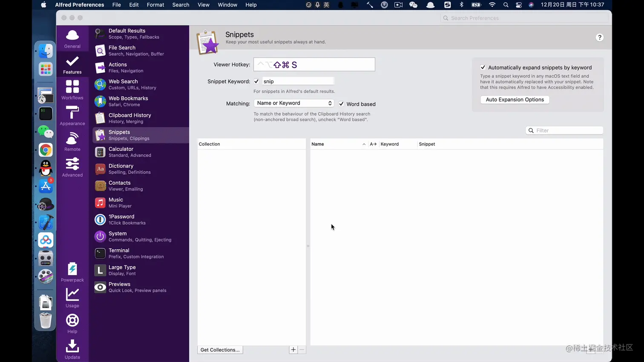Click Auto Expansion Options button
This screenshot has width=644, height=362.
coord(515,100)
